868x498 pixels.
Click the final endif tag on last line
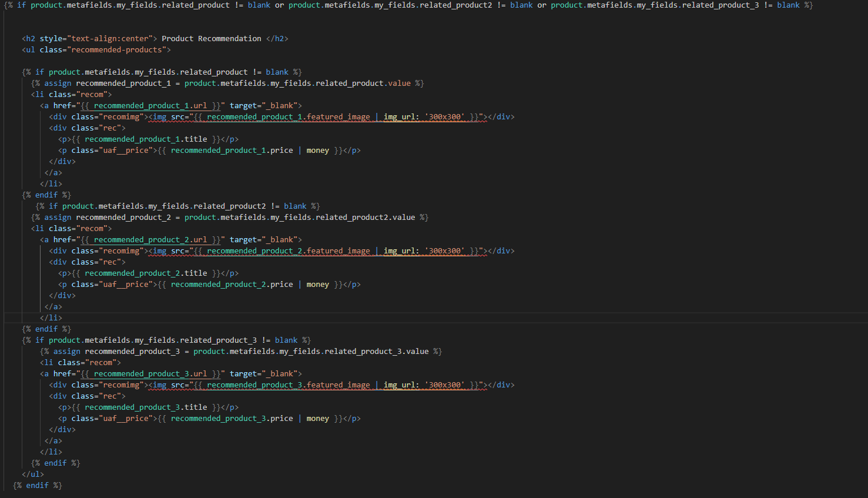[37, 486]
